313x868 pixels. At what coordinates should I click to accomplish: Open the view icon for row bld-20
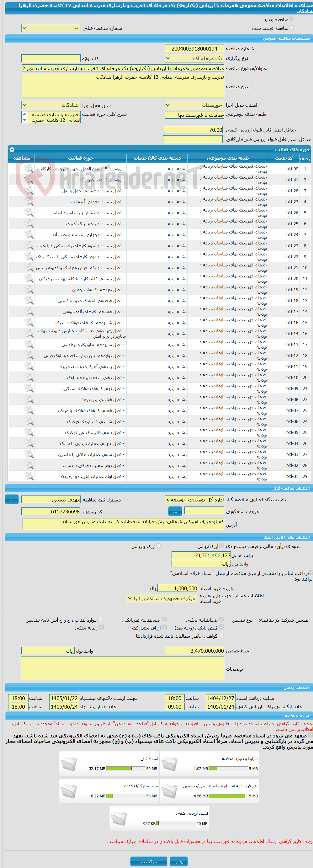(29, 279)
